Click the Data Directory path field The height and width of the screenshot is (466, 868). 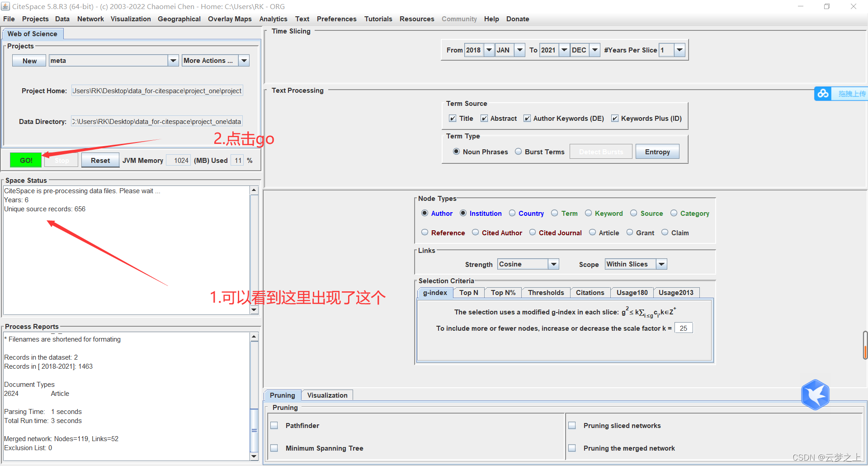tap(157, 121)
